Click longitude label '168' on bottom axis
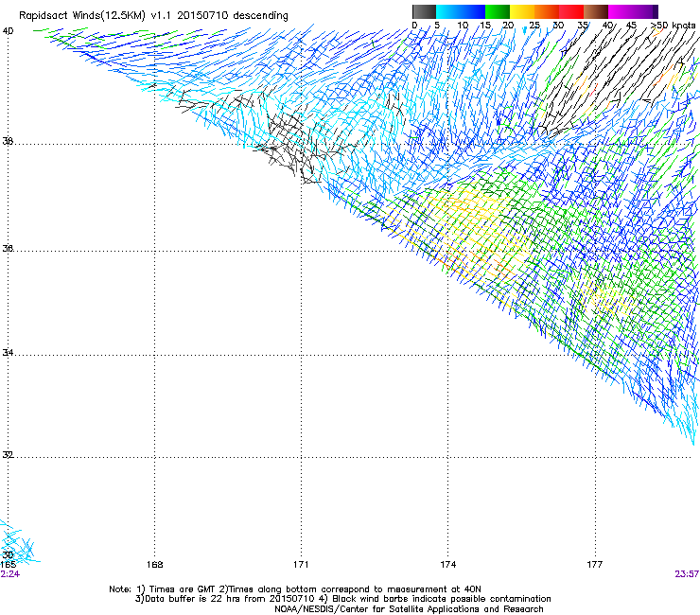This screenshot has height=615, width=700. coord(155,565)
